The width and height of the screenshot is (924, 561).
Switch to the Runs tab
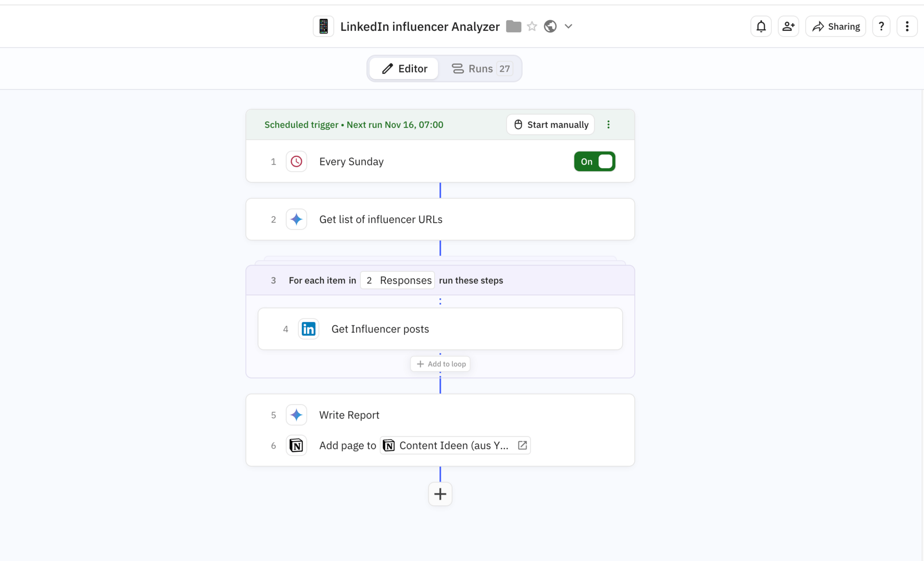(x=481, y=69)
